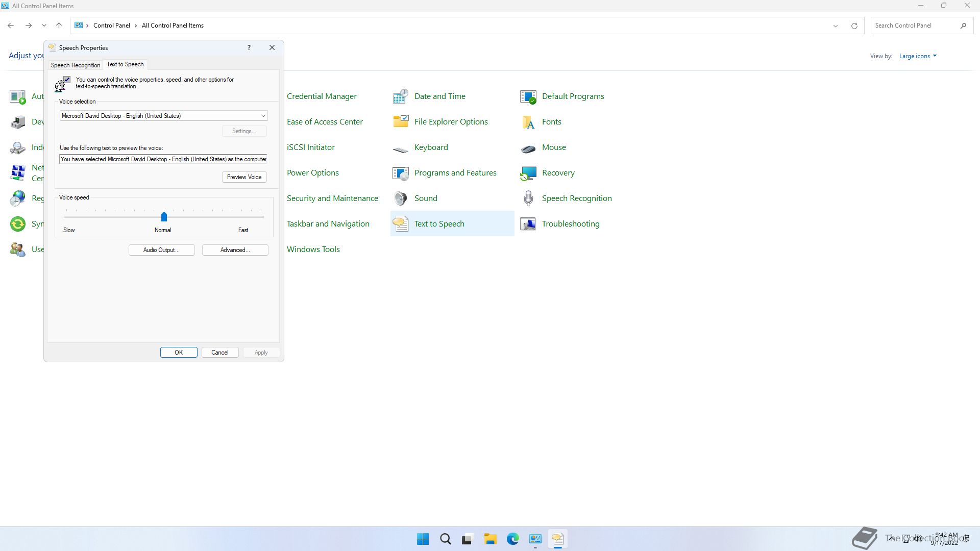Go back in Control Panel
This screenshot has height=551, width=980.
click(11, 26)
